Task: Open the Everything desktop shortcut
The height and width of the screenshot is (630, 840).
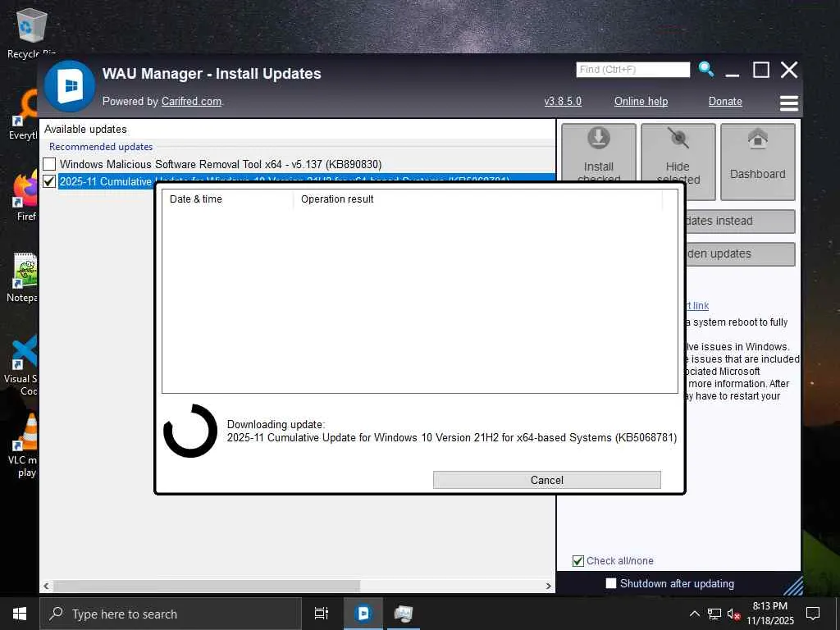Action: pos(25,114)
